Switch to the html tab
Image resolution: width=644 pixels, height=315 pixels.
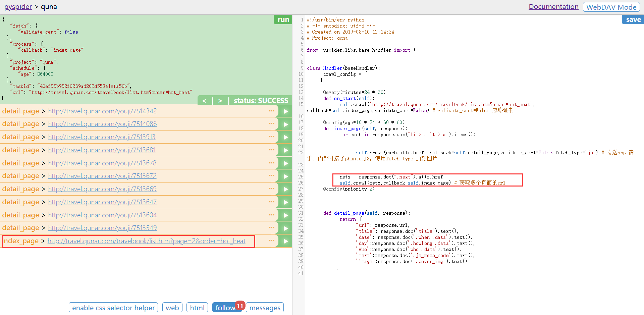[197, 308]
